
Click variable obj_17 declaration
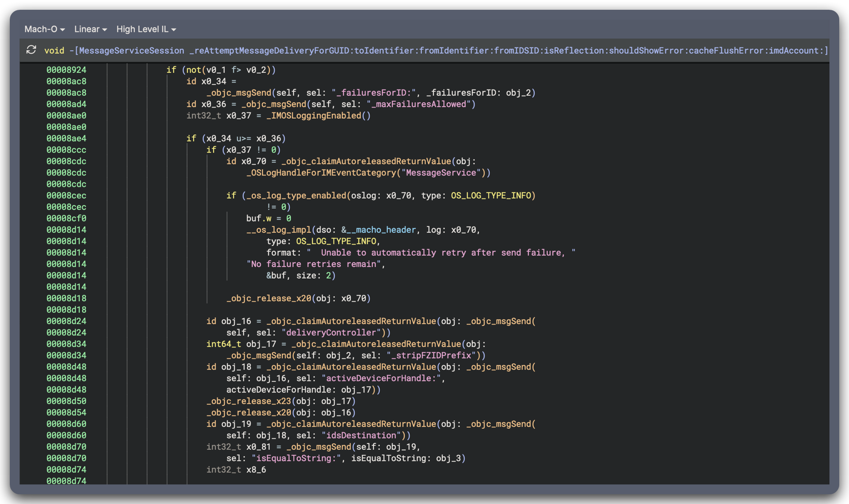(261, 344)
